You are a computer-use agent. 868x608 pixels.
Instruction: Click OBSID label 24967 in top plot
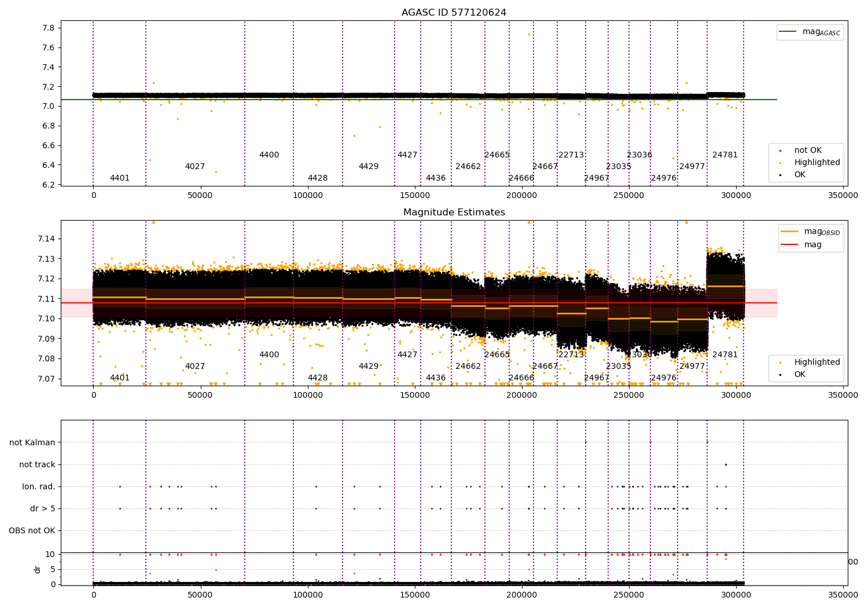pos(597,178)
